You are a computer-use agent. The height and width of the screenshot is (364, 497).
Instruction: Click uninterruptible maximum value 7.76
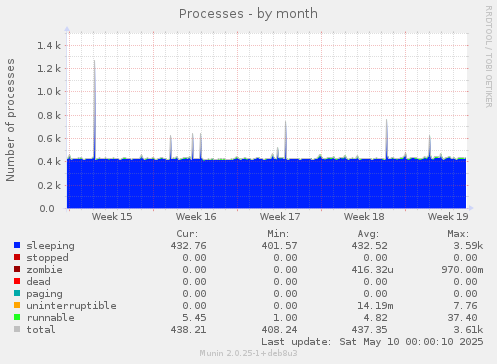(x=465, y=306)
